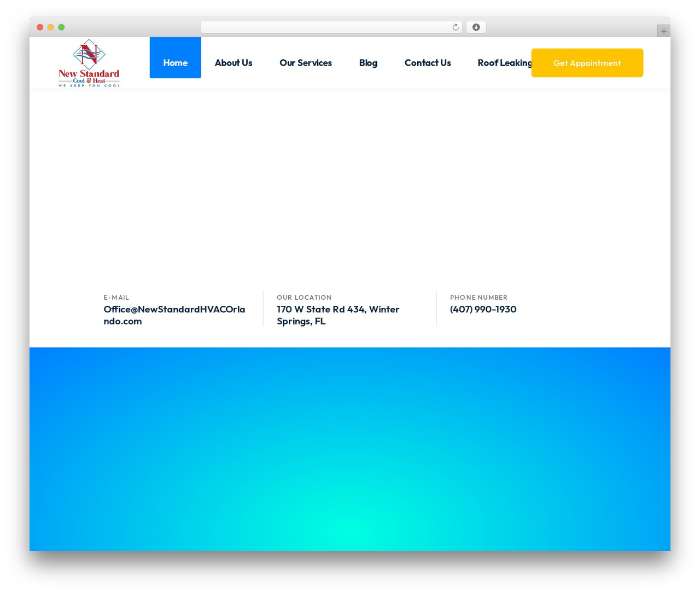Click the Office@NewStandardHVACOrlando.com email address

pos(174,315)
